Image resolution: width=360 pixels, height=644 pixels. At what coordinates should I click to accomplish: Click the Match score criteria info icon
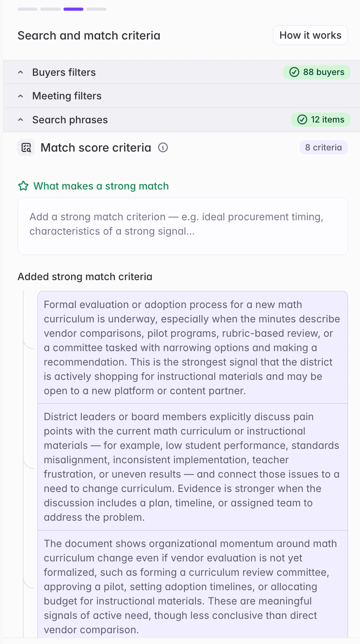point(163,148)
